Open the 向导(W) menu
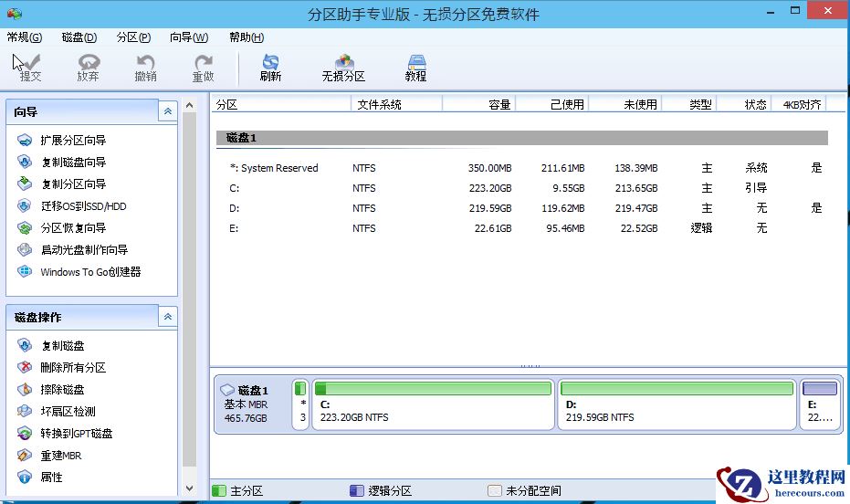The height and width of the screenshot is (504, 850). click(x=189, y=37)
